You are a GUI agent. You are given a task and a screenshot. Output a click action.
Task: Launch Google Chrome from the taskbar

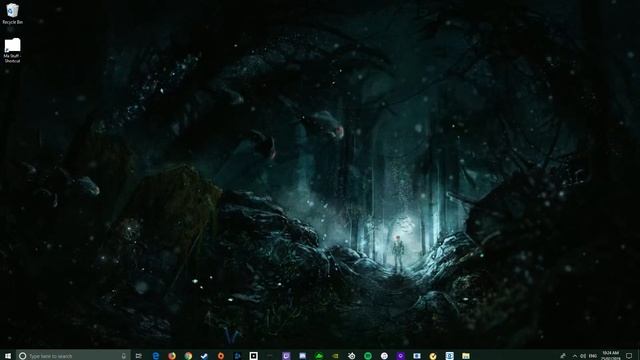coord(188,356)
